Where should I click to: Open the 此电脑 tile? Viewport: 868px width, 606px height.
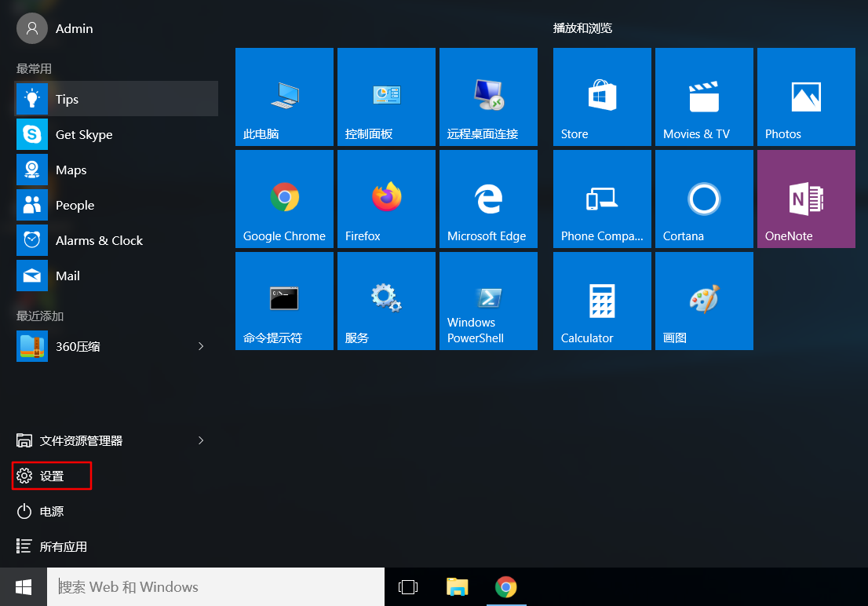tap(284, 97)
